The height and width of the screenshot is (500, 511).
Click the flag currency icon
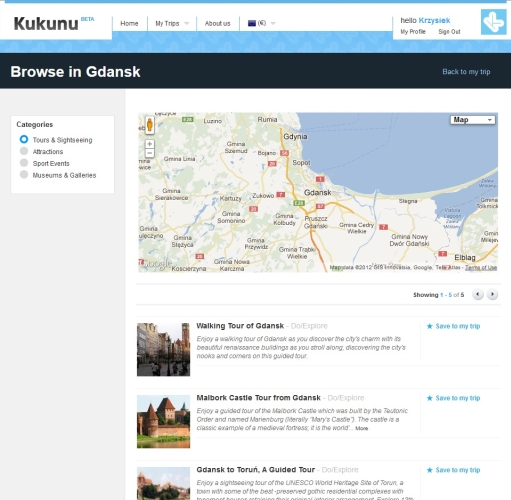(x=252, y=23)
